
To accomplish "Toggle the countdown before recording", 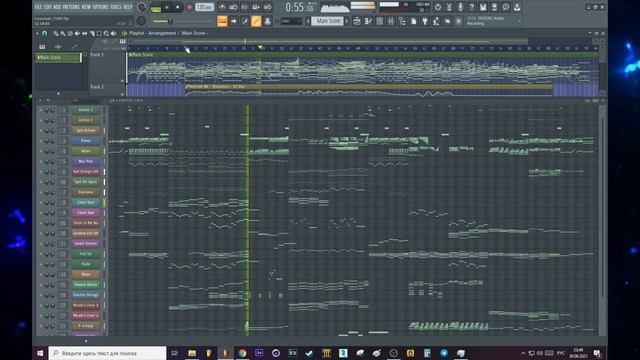I will 244,7.
